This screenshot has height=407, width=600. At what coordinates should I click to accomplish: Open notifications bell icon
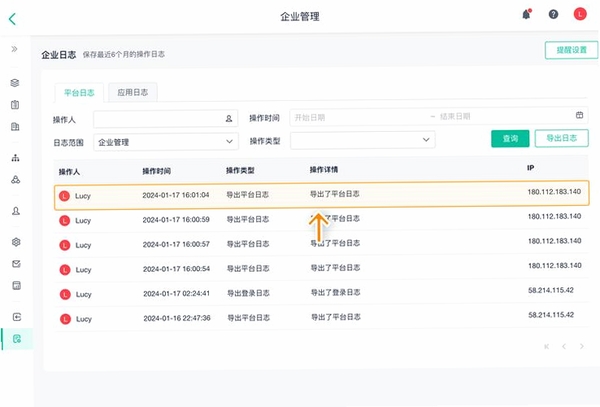tap(527, 14)
